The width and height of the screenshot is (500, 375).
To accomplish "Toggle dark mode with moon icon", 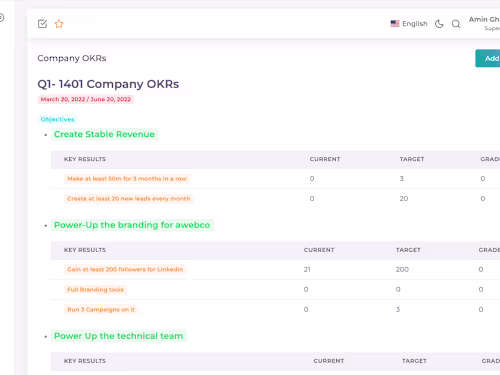I will [x=439, y=24].
